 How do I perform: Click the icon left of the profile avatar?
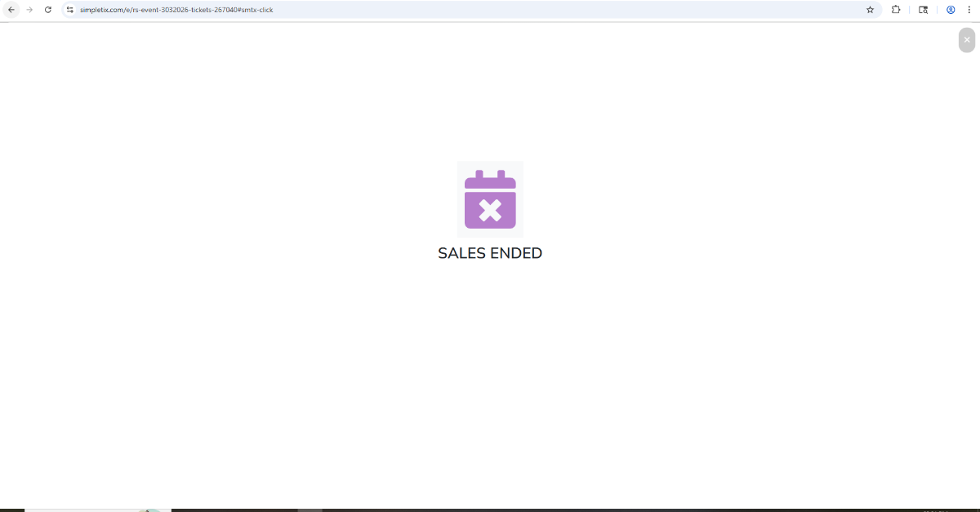923,10
